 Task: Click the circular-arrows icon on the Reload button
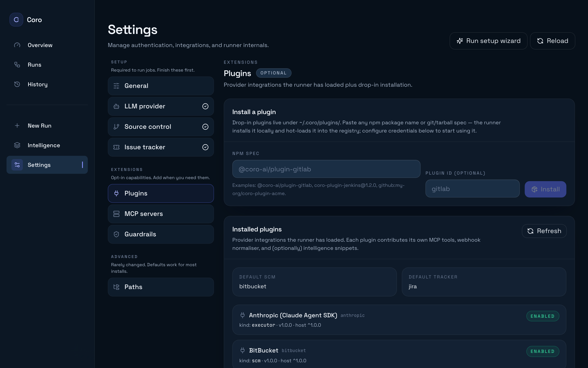pyautogui.click(x=540, y=41)
